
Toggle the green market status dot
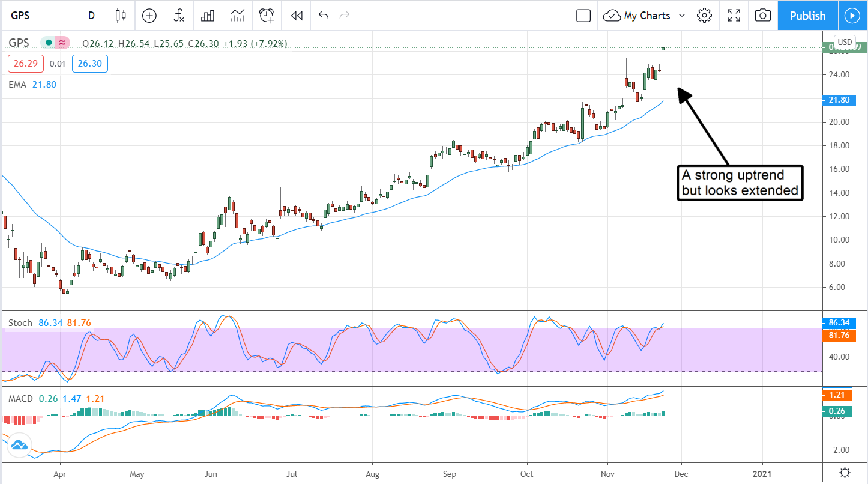pos(49,43)
